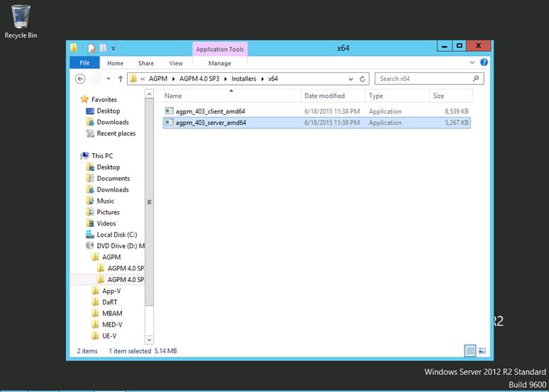Switch to Details view layout
549x392 pixels.
pos(470,351)
